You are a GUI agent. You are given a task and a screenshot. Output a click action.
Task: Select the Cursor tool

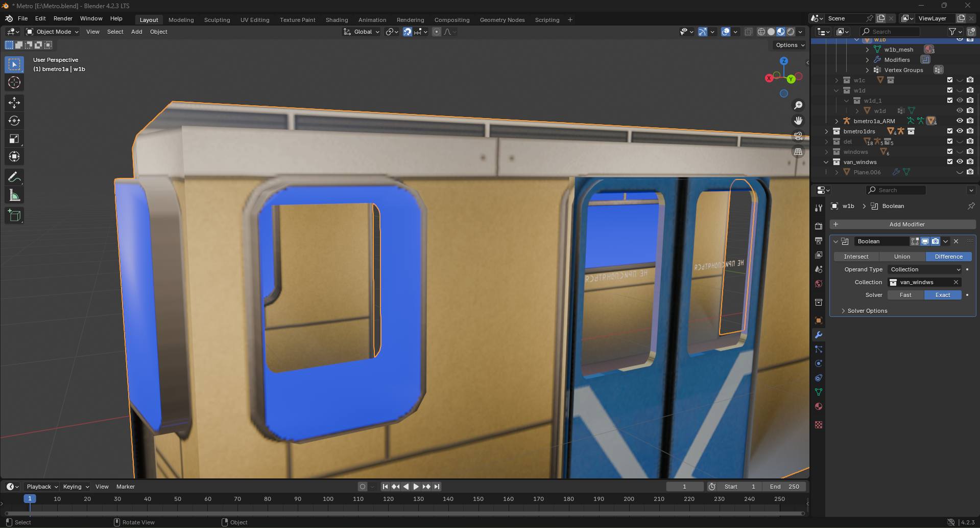click(14, 82)
